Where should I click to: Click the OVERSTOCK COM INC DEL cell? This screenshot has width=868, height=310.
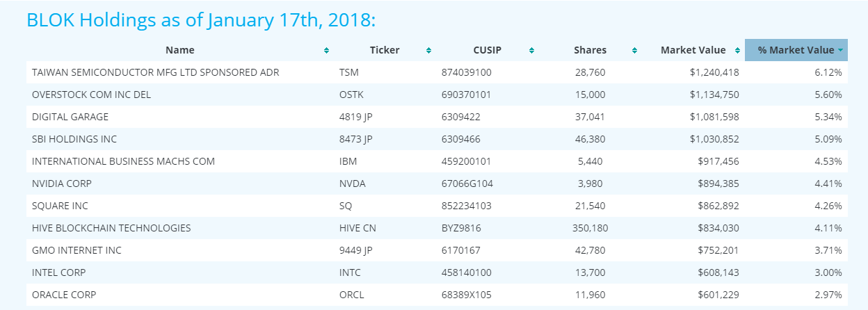(x=91, y=95)
